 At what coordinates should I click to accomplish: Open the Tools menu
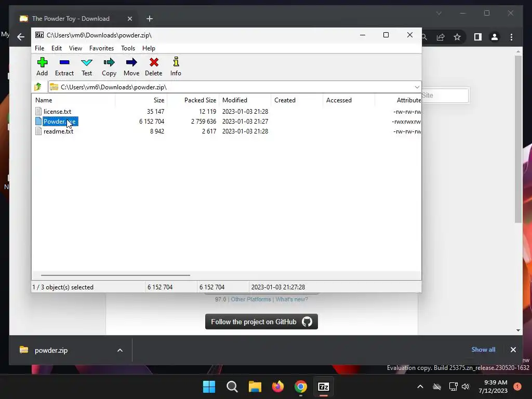pyautogui.click(x=128, y=48)
